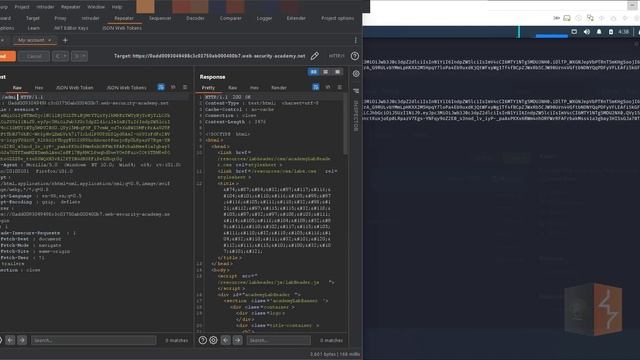
Task: Edit the target with the pencil icon
Action: [x=315, y=56]
